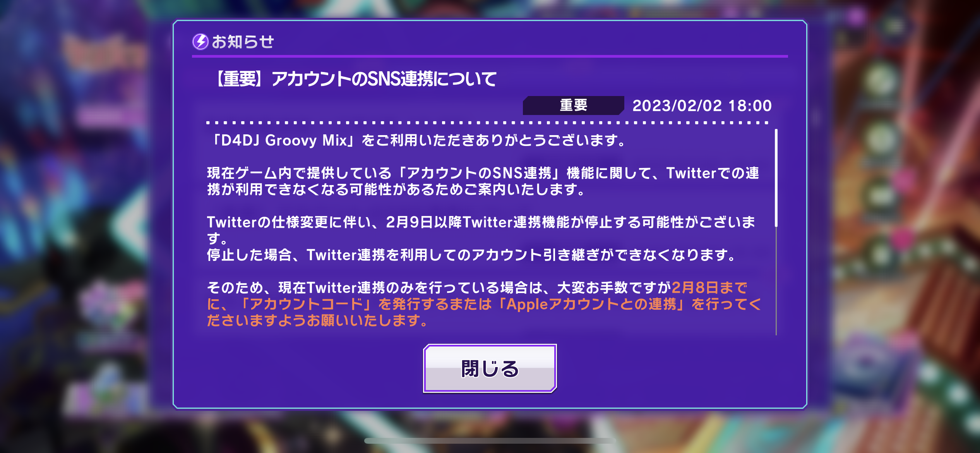Click the D4DJ Groovy Mix greeting line
The image size is (980, 453).
417,140
